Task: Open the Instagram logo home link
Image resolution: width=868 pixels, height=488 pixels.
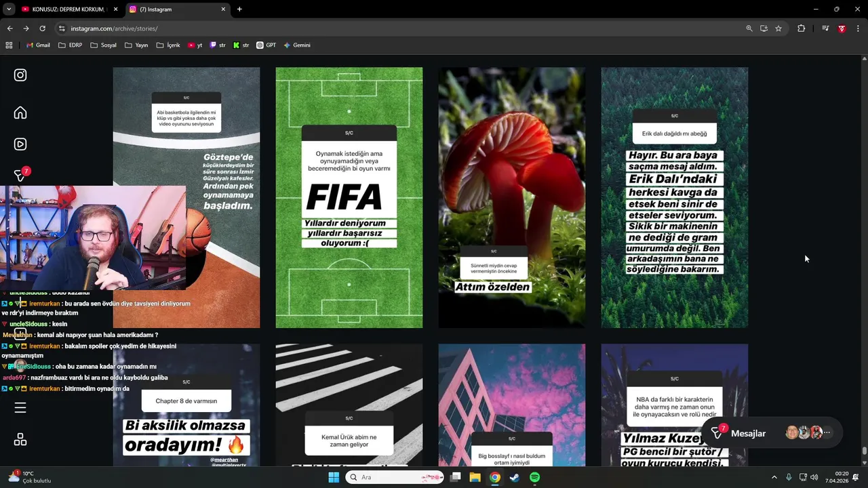Action: tap(20, 75)
